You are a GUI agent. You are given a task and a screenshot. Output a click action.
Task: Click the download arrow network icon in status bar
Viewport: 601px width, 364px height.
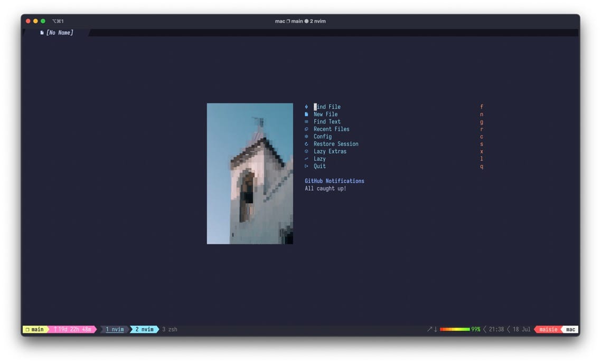[x=436, y=329]
